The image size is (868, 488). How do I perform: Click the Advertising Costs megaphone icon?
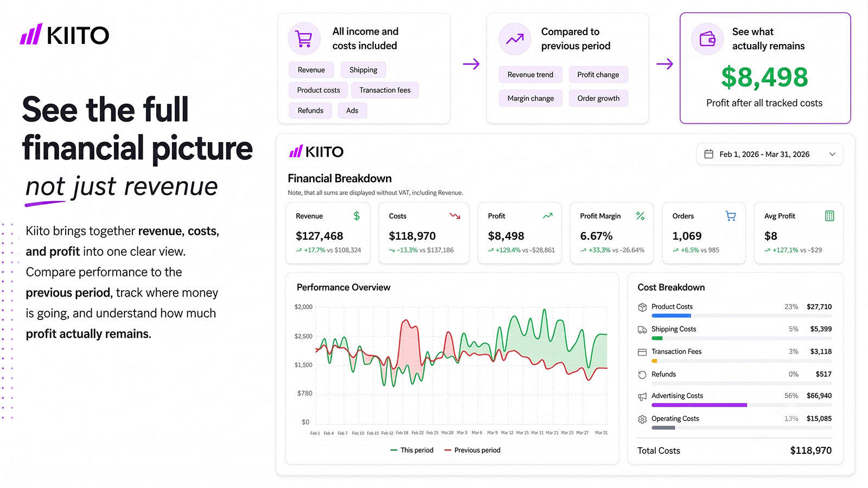642,397
